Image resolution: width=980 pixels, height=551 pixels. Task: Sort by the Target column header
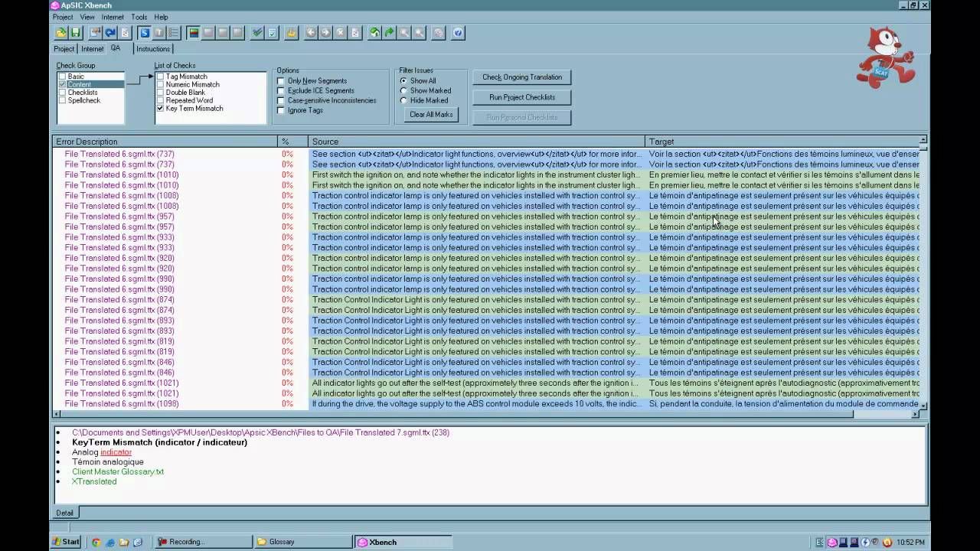pos(782,142)
